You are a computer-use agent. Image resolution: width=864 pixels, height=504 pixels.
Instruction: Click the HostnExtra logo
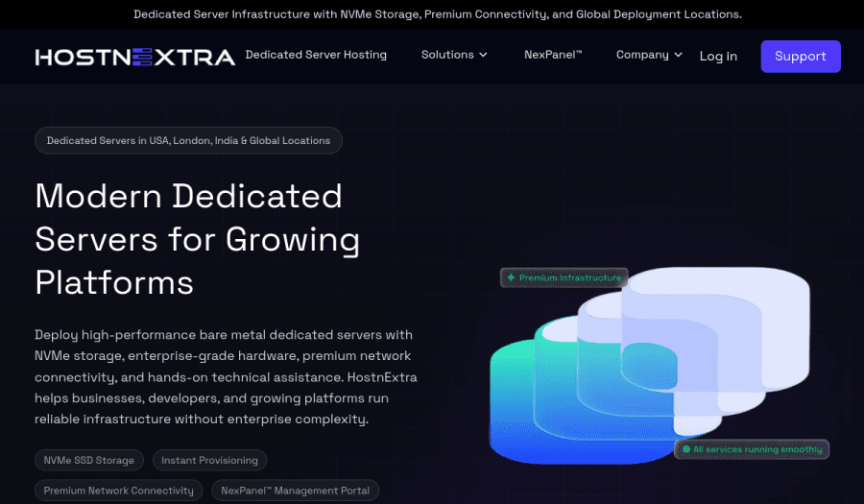pos(135,57)
